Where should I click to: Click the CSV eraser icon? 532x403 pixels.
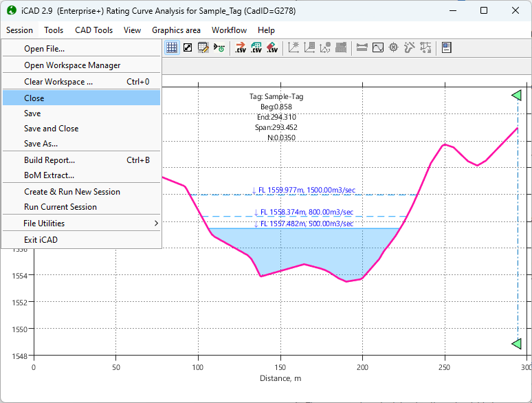271,47
